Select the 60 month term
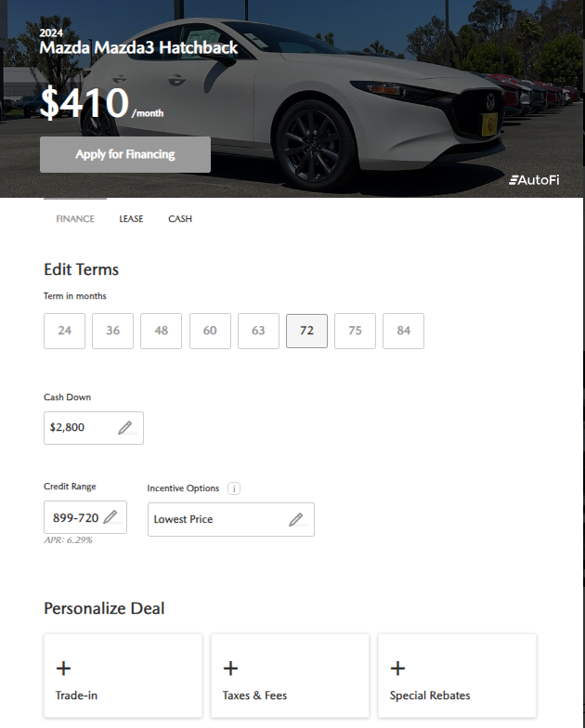This screenshot has width=585, height=728. [210, 331]
